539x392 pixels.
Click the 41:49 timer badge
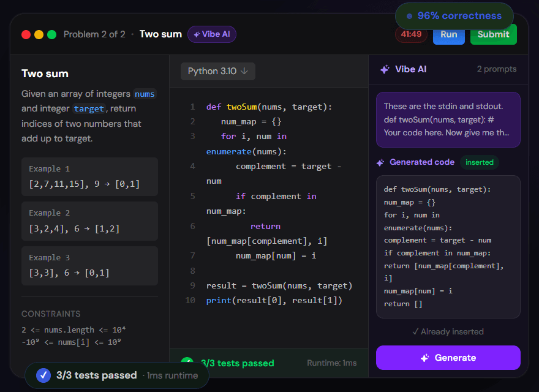coord(411,34)
